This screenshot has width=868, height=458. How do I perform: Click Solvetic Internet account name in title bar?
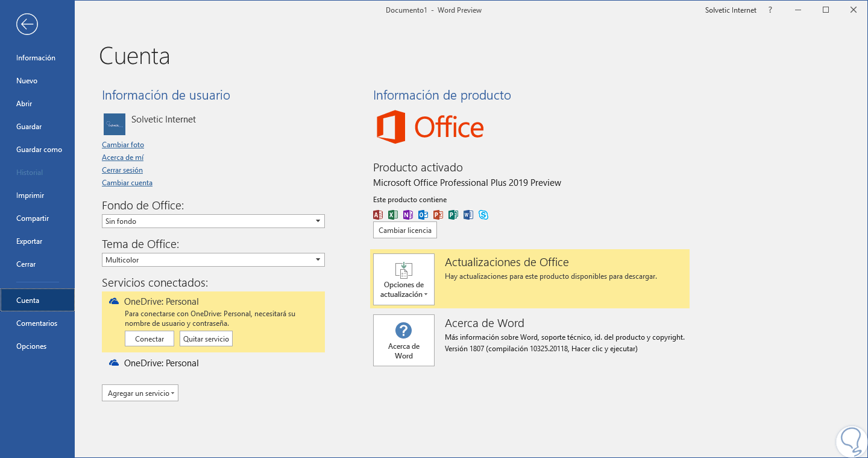(731, 10)
